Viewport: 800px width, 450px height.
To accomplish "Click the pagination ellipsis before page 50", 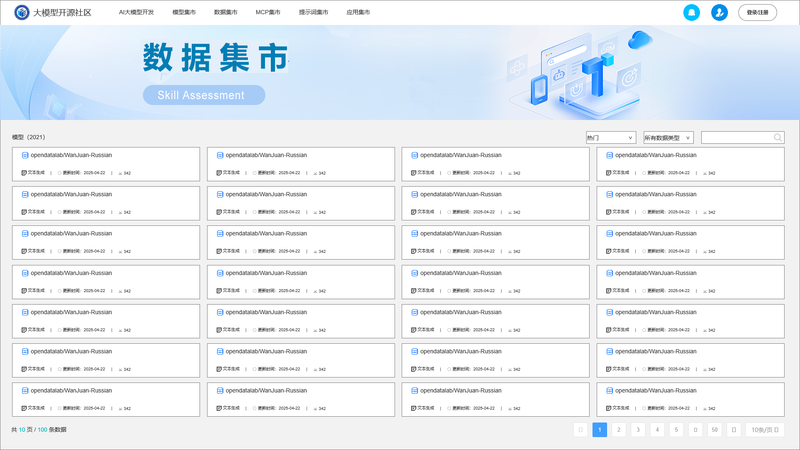I will [x=695, y=430].
